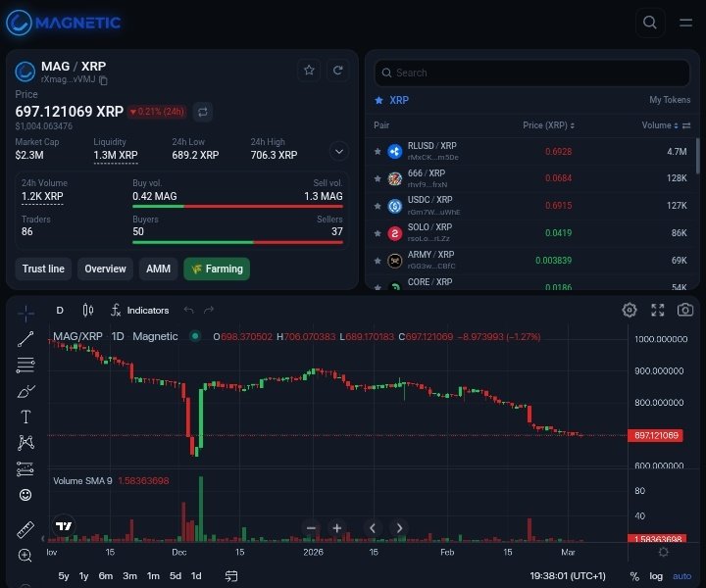This screenshot has height=588, width=706.
Task: Expand more stats chevron
Action: click(339, 151)
